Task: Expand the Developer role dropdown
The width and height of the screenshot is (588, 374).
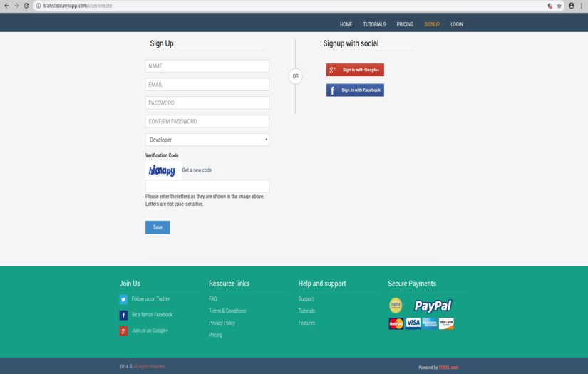Action: 207,140
